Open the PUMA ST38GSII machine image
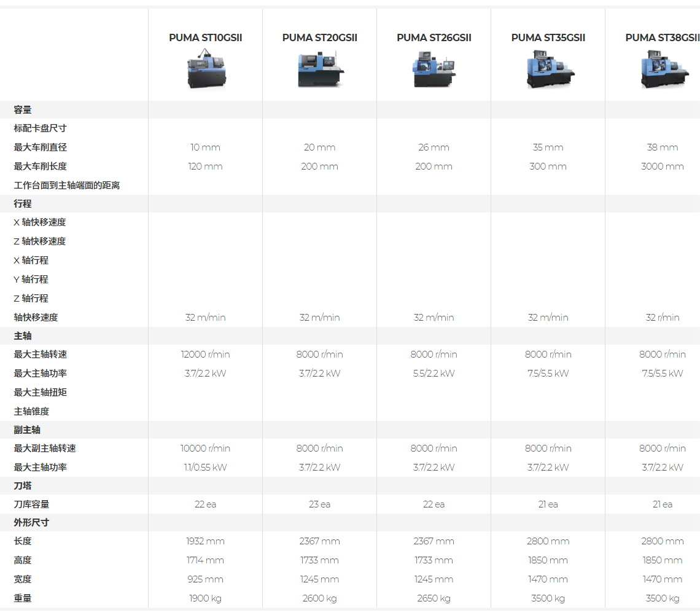700x615 pixels. [663, 69]
